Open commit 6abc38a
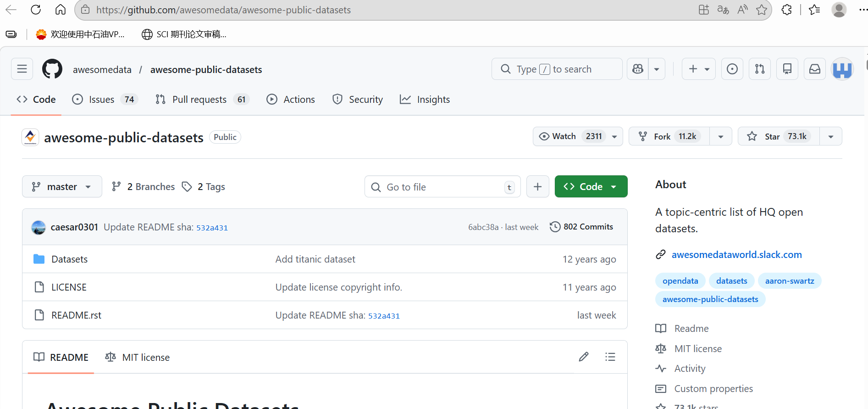 [x=483, y=227]
